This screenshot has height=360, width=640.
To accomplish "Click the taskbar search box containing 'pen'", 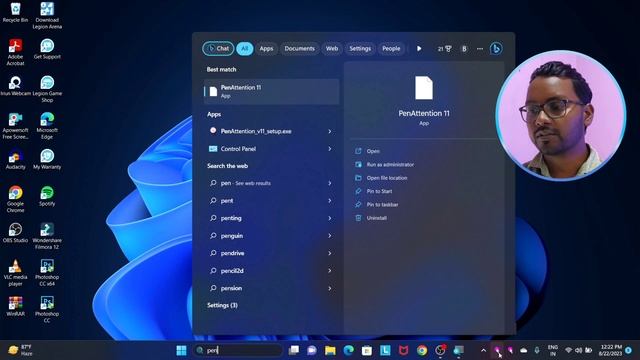I will coord(238,350).
